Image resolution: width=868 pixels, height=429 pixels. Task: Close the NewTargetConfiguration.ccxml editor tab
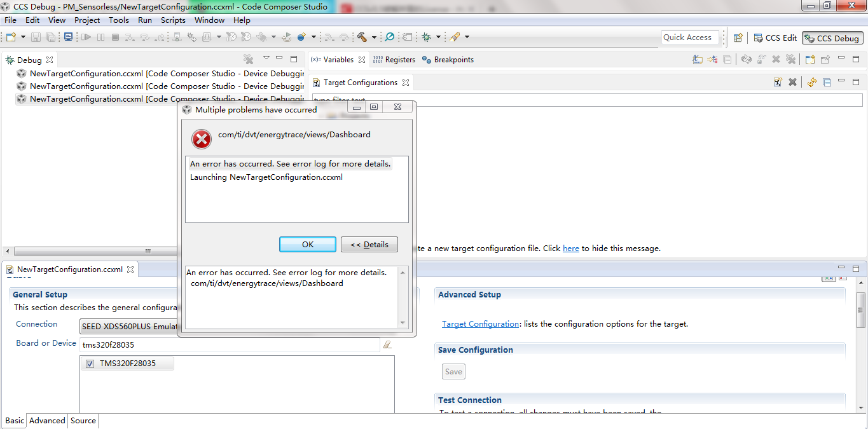(x=130, y=269)
